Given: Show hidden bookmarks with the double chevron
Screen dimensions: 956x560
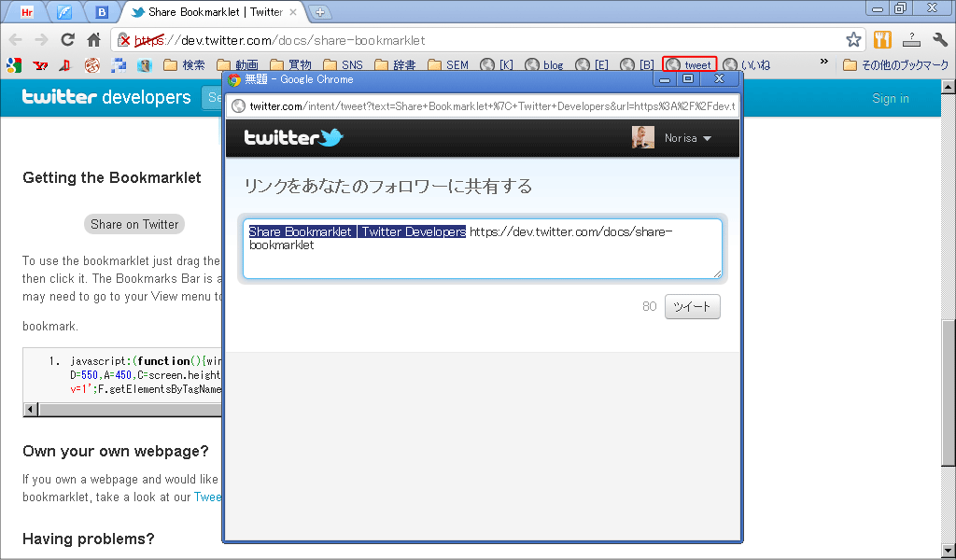Looking at the screenshot, I should (x=824, y=62).
